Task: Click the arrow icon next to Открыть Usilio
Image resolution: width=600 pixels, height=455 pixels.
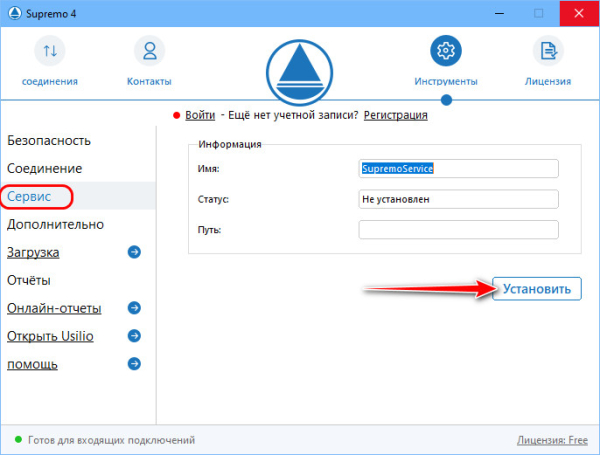Action: click(x=134, y=337)
